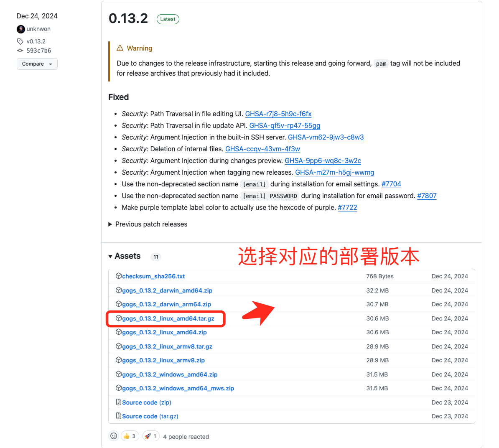Click the v0.13.2 tag icon
The width and height of the screenshot is (499, 448).
pos(20,41)
